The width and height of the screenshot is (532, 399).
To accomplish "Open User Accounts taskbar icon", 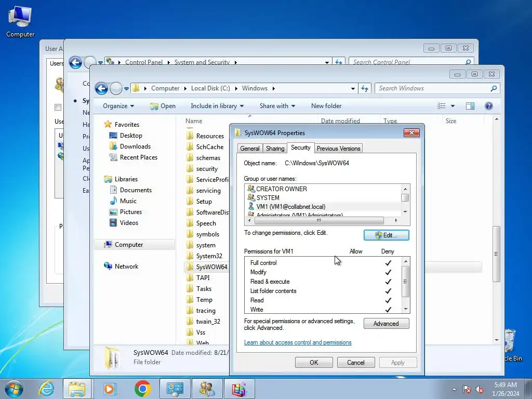I will coord(207,389).
